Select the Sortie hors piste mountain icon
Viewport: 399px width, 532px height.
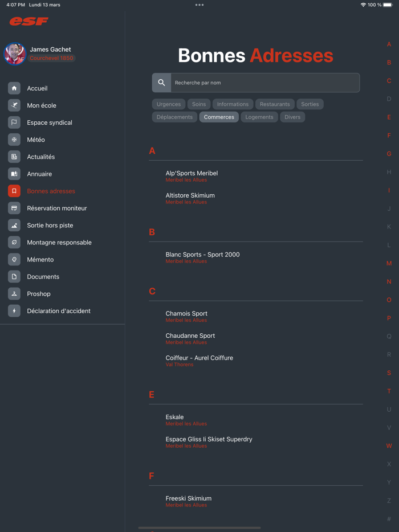pos(14,226)
